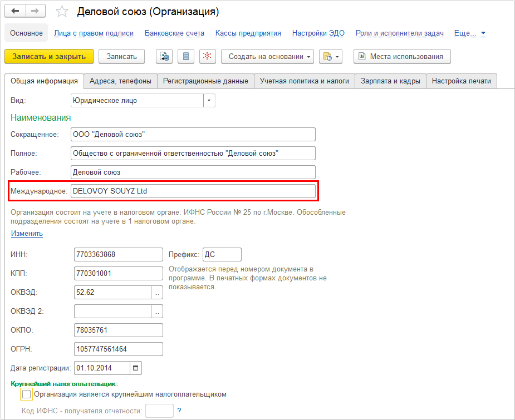The image size is (515, 420).
Task: Add organization to favorites with star
Action: tap(62, 12)
